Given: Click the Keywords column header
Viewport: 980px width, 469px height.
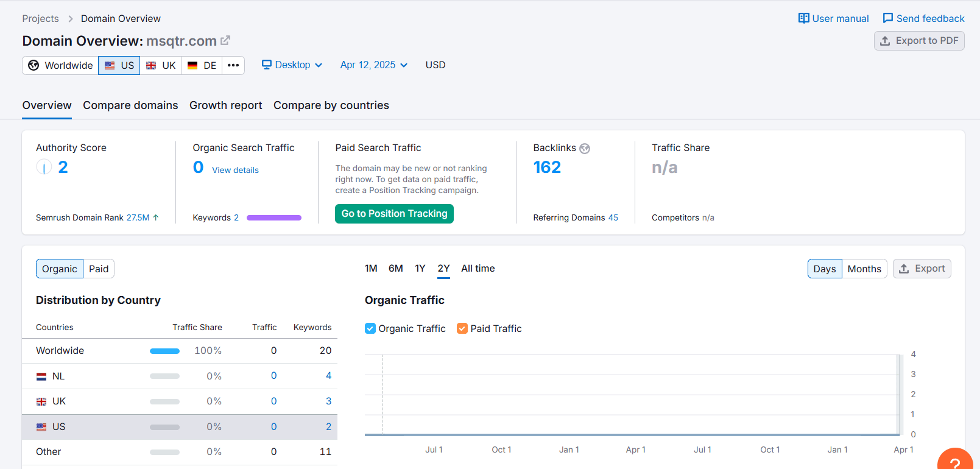Looking at the screenshot, I should click(x=312, y=327).
